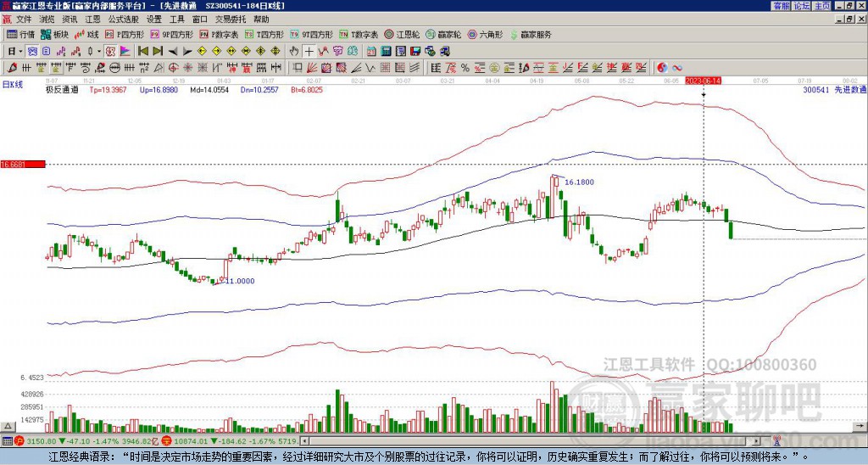Screen dimensions: 868x465
Task: Click the 10874.01 index value
Action: (189, 441)
